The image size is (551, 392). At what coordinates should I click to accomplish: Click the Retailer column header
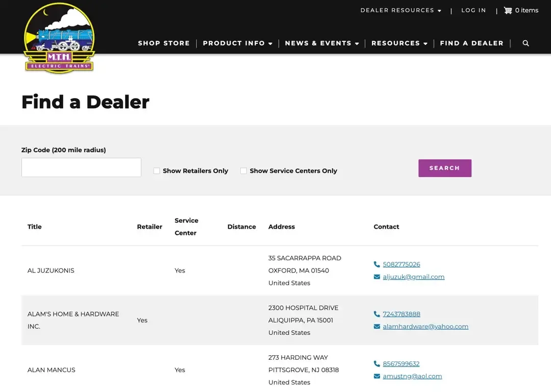(149, 227)
